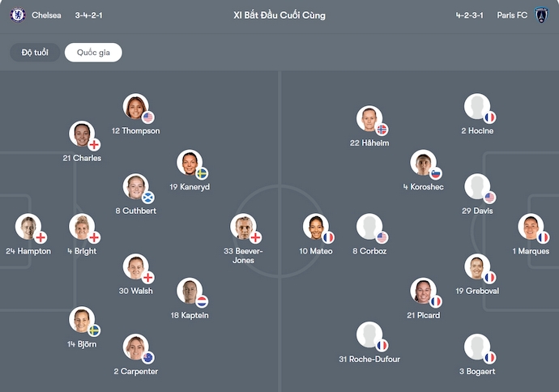Click the Paris FC club crest icon
Image resolution: width=559 pixels, height=392 pixels.
(541, 15)
